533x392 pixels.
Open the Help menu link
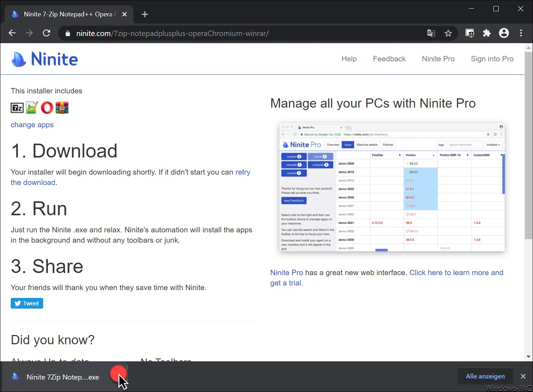pyautogui.click(x=349, y=59)
